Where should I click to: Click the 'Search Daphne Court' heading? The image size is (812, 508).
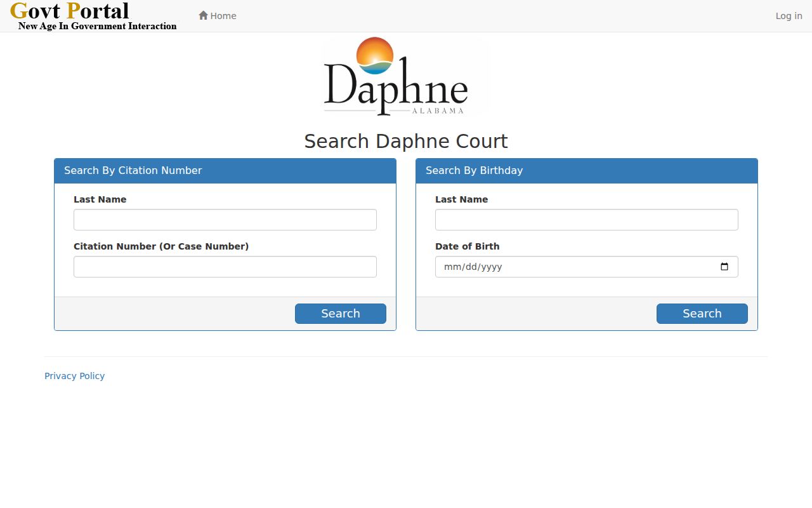tap(406, 141)
